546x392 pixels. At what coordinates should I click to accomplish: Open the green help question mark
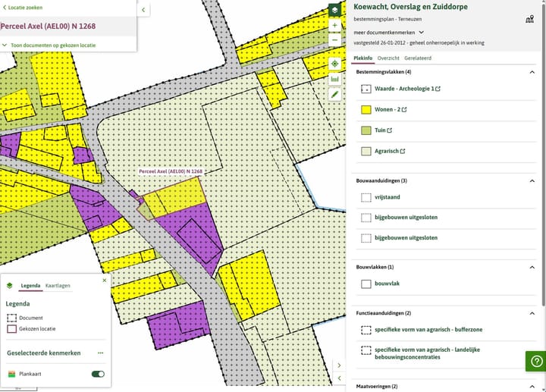click(x=535, y=361)
